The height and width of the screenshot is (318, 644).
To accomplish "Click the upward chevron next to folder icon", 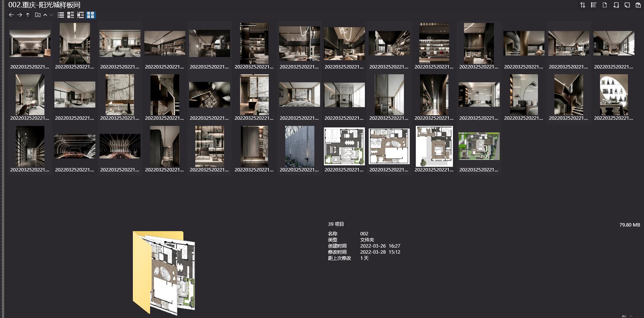I will coord(45,15).
